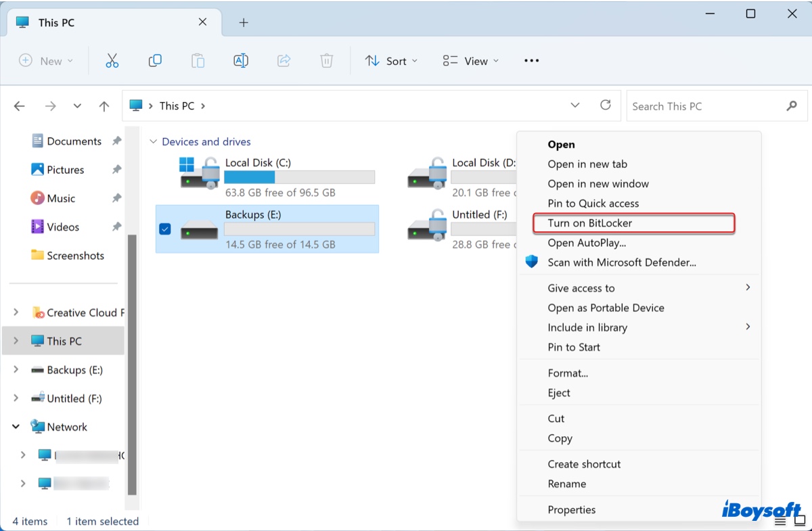
Task: Open the View dropdown
Action: coord(470,61)
